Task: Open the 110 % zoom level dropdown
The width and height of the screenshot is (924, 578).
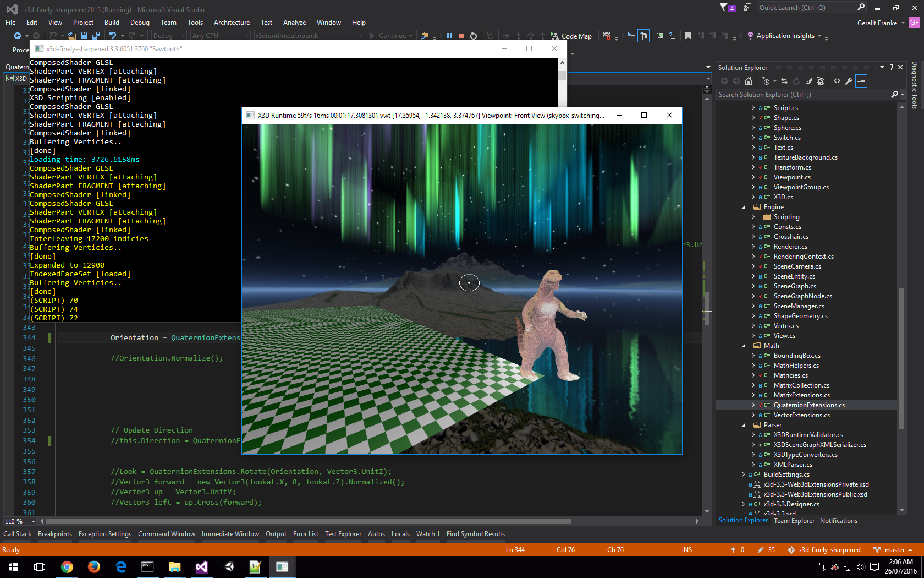Action: (x=33, y=521)
